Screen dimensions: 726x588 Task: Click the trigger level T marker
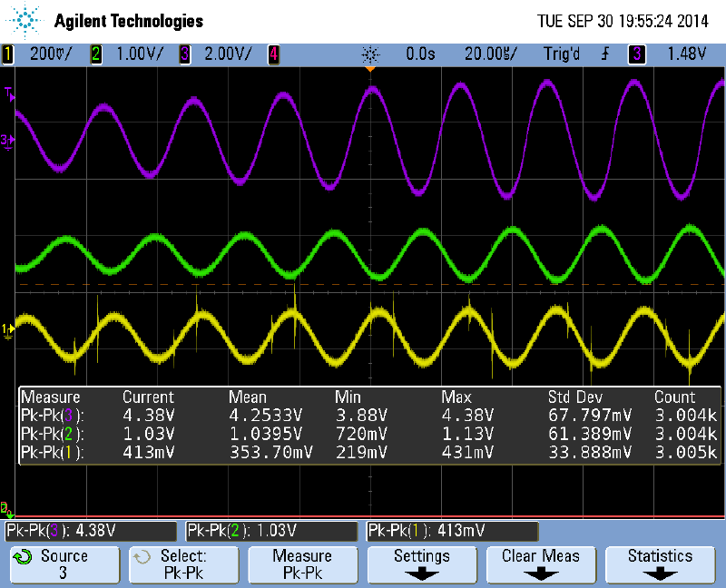8,93
